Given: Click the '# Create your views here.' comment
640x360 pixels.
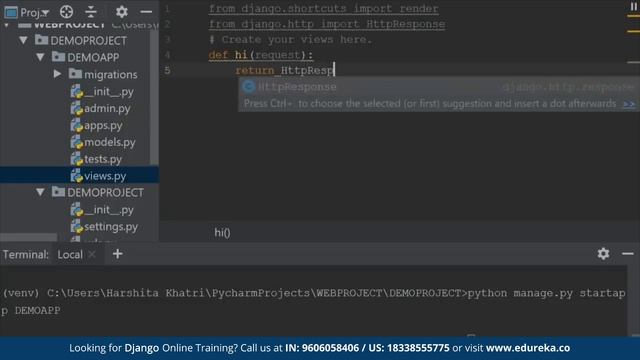Looking at the screenshot, I should tap(291, 40).
